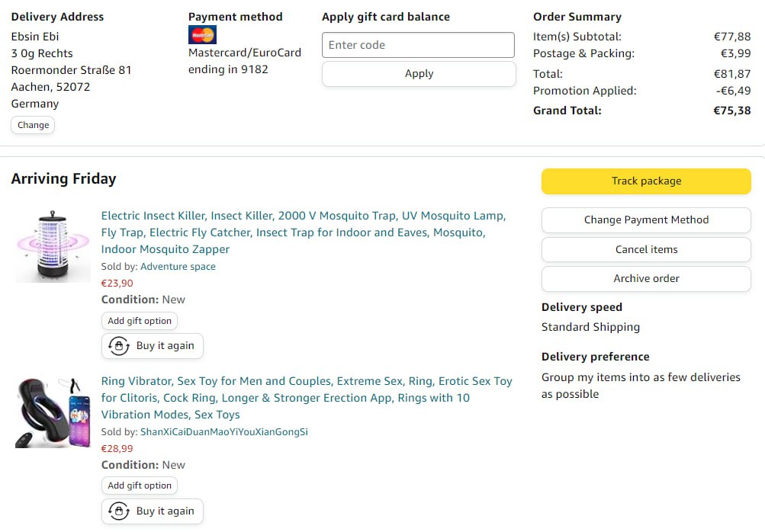The height and width of the screenshot is (532, 765).
Task: Apply the gift card balance
Action: (418, 74)
